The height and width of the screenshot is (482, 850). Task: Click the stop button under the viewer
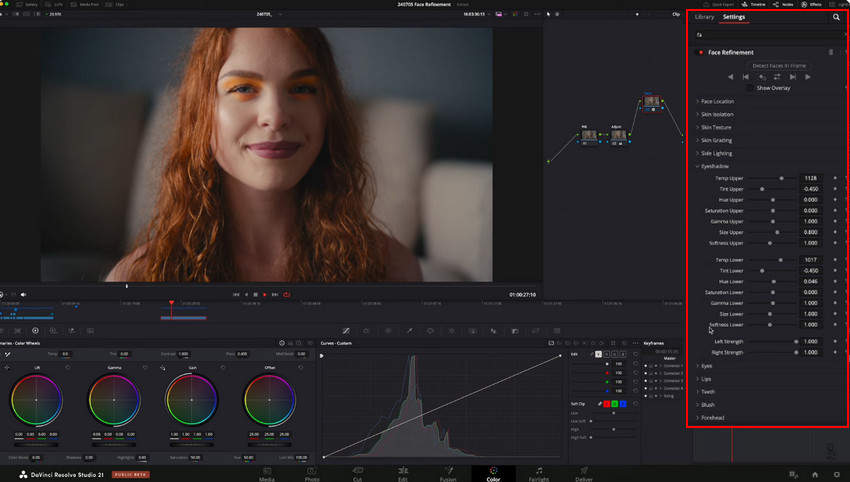point(255,294)
